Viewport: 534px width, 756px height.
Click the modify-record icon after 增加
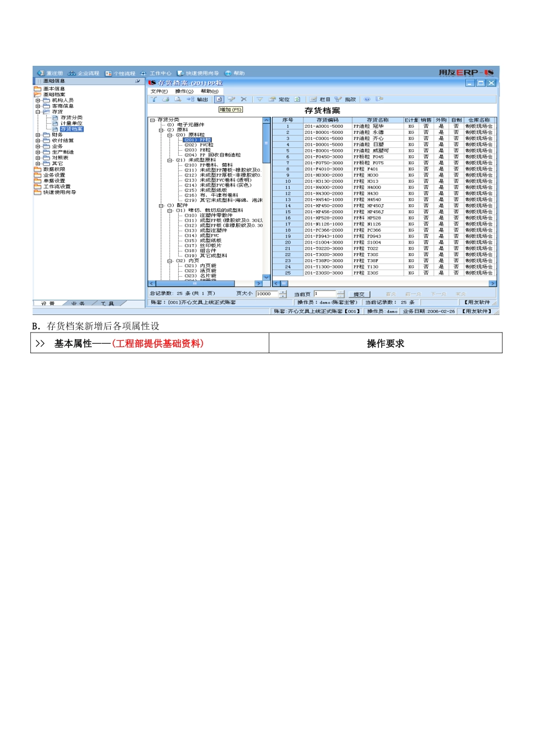[x=231, y=99]
